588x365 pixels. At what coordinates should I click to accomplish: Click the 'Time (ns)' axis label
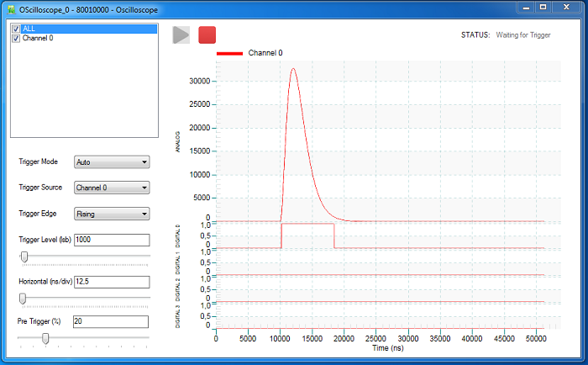[388, 348]
